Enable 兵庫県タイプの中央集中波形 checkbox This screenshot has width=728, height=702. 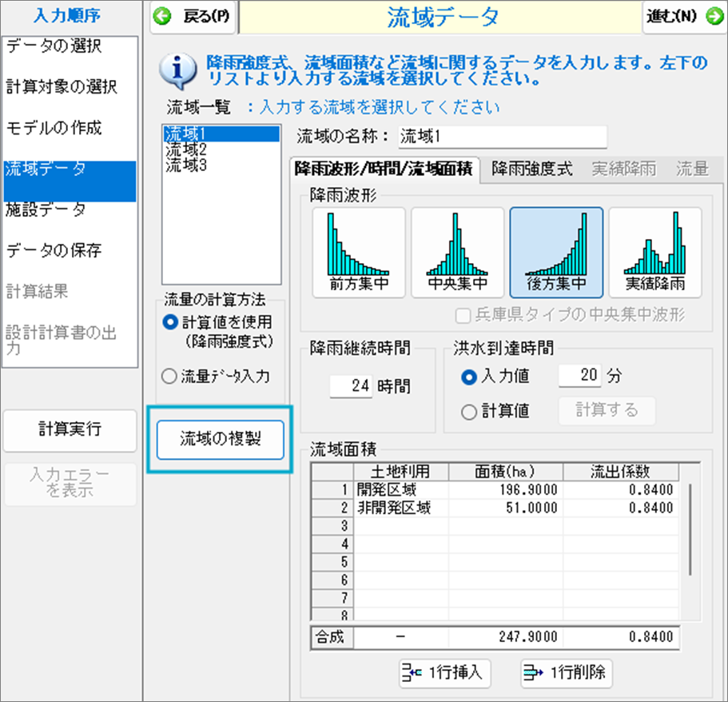pos(462,314)
